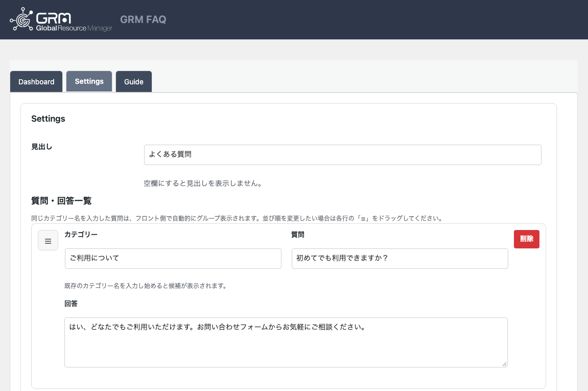Click the Settings section heading

coord(48,119)
